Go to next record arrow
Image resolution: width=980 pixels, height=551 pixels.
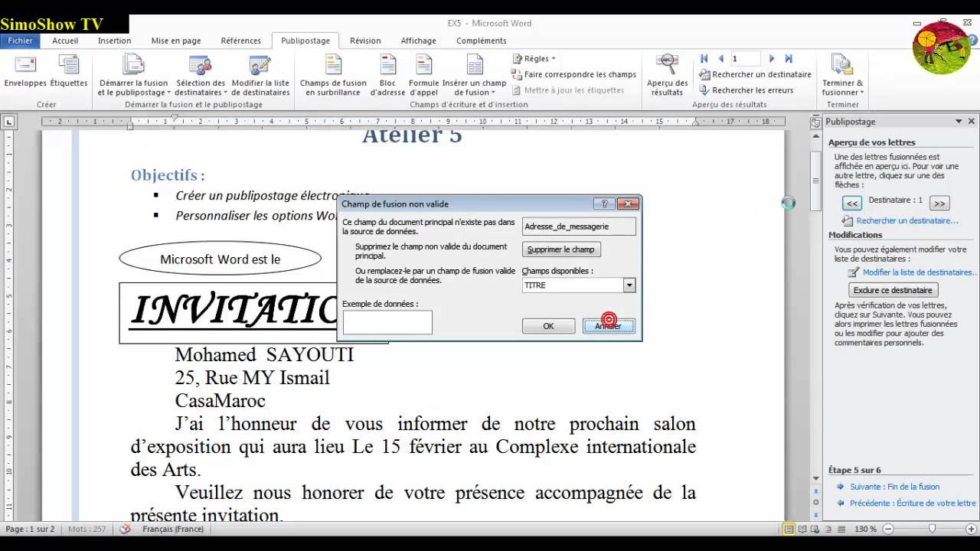pyautogui.click(x=772, y=58)
